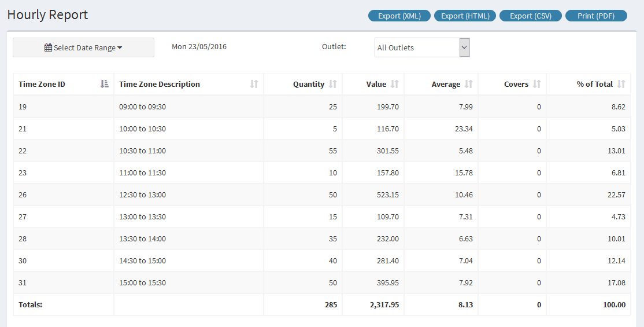Sort by Average arrows icon
The width and height of the screenshot is (644, 327).
pos(468,84)
